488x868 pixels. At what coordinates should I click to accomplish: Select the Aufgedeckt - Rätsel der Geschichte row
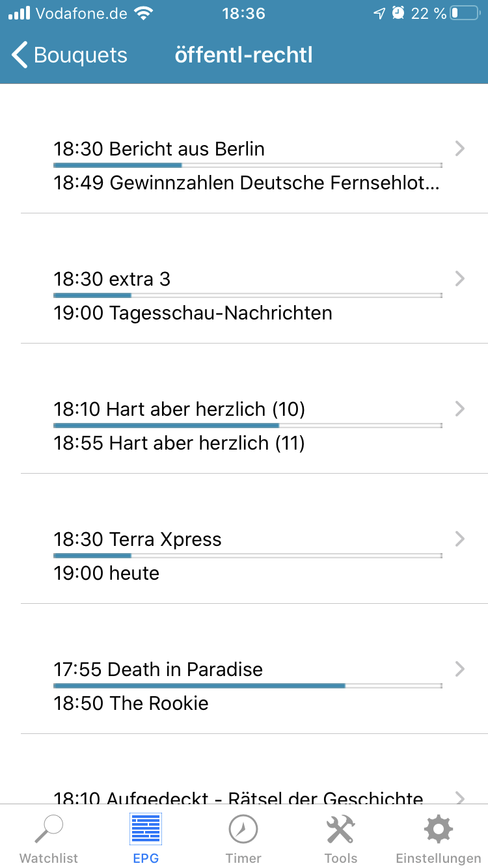[x=238, y=798]
